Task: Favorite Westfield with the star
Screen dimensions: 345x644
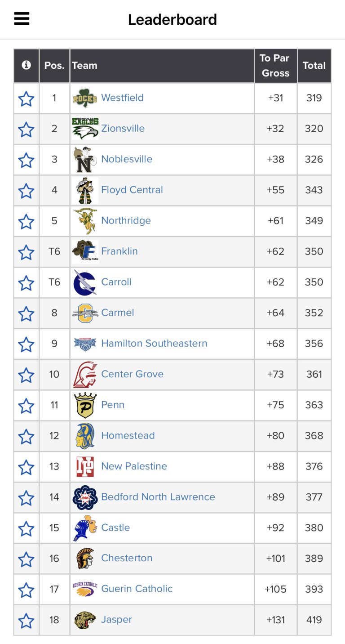Action: click(x=27, y=98)
